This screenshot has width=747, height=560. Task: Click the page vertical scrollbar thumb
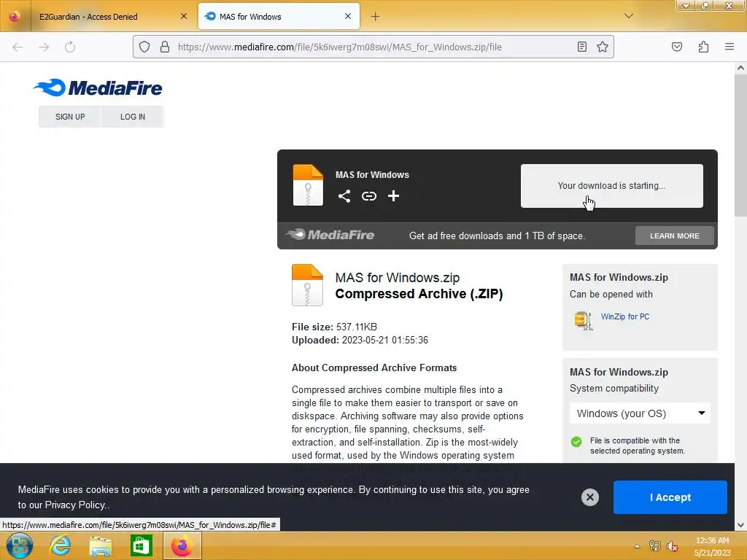coord(740,145)
